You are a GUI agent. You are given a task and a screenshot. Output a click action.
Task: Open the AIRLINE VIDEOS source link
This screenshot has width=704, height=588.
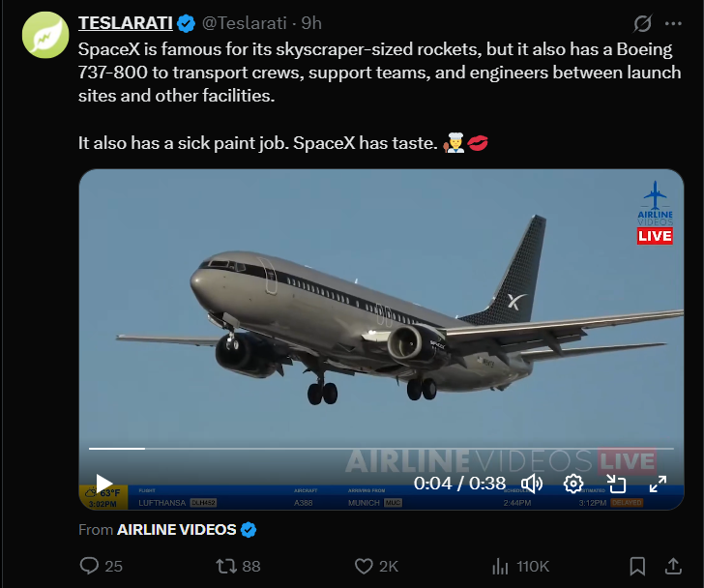(177, 529)
